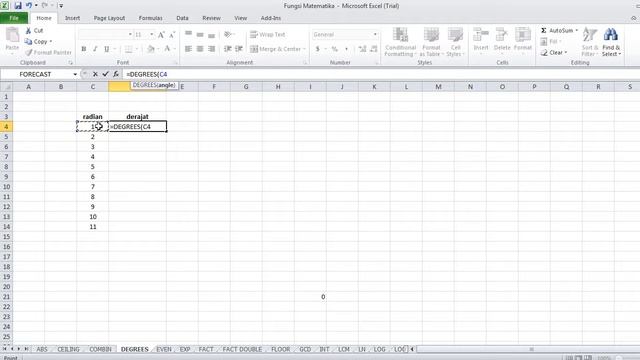Expand Clipboard group dialog launcher

71,63
